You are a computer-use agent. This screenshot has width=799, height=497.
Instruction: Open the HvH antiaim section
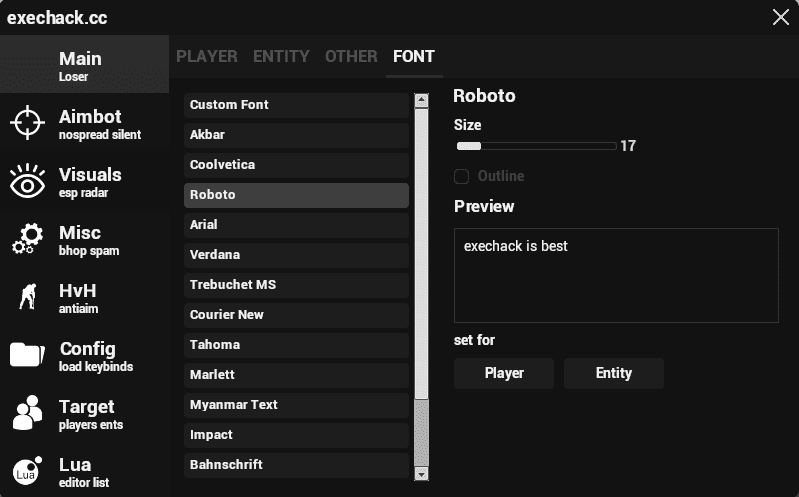84,298
